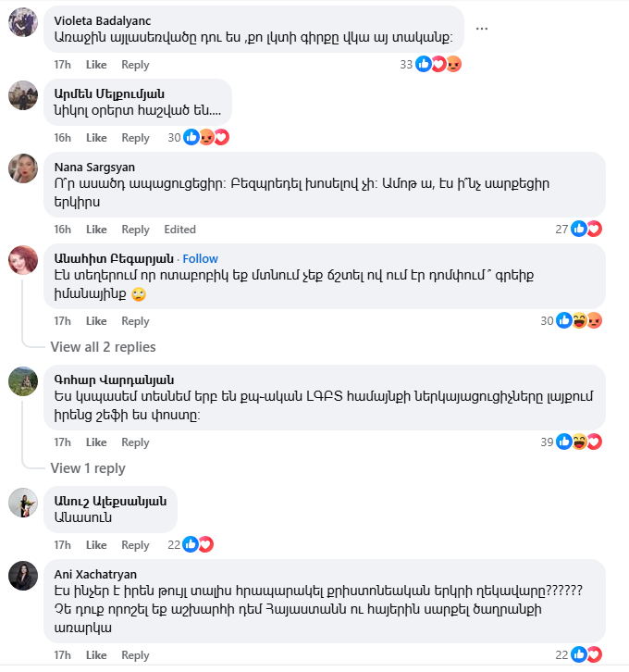Open Edited history on Nana Sargsyan's comment
The width and height of the screenshot is (629, 672).
tap(179, 230)
